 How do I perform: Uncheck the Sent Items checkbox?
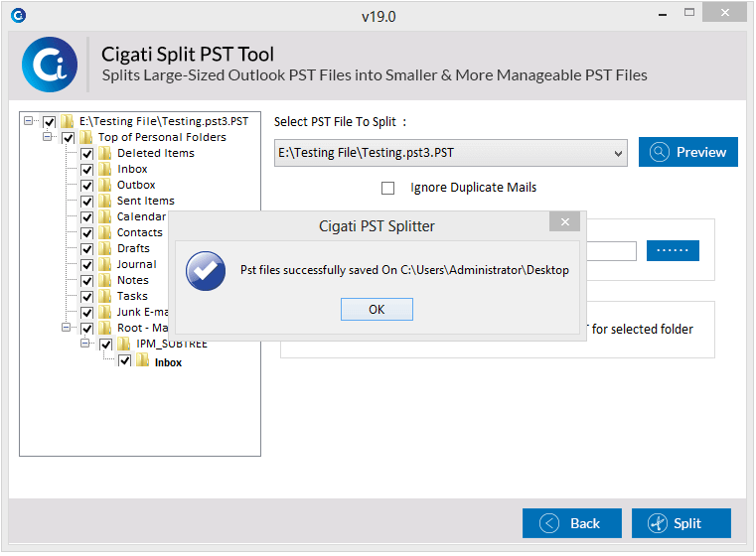(x=86, y=202)
